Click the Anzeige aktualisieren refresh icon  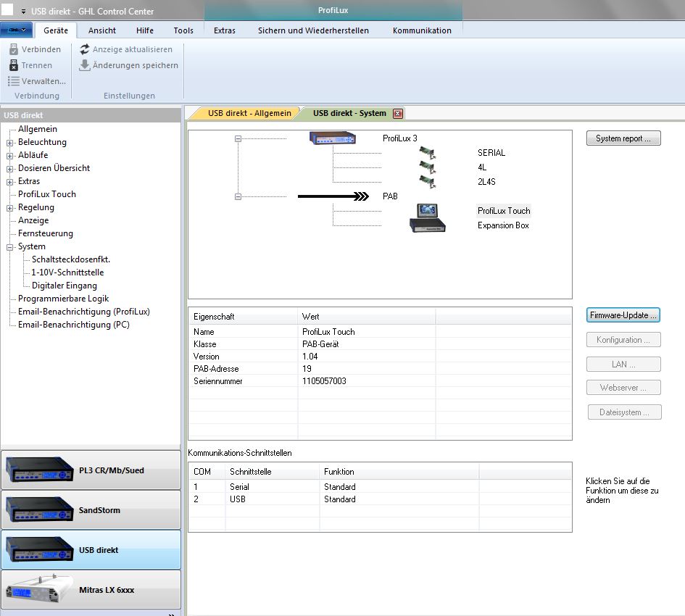click(85, 49)
